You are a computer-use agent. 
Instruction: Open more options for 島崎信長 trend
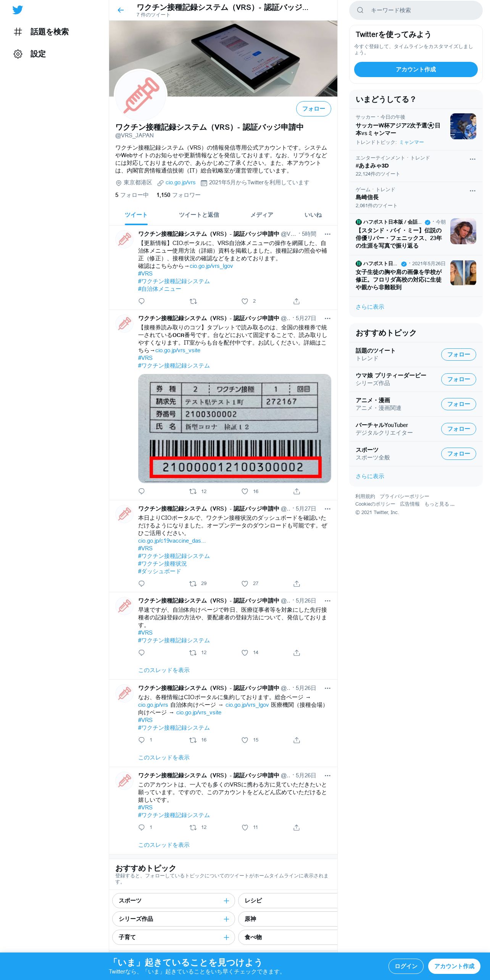[x=472, y=191]
